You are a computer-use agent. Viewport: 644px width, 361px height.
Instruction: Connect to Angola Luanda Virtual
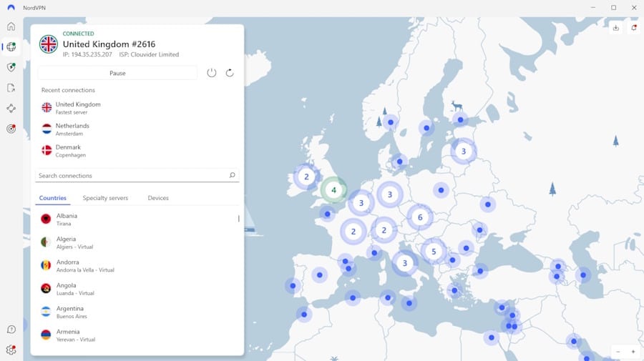tap(137, 289)
